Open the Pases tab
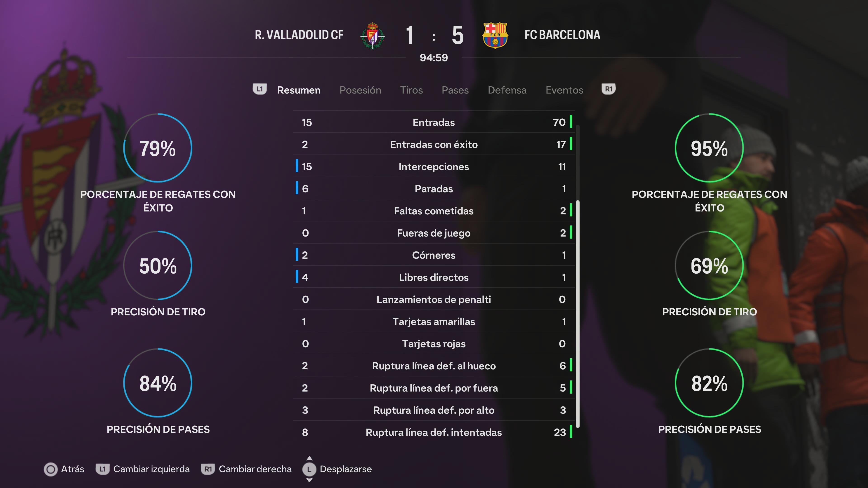Image resolution: width=868 pixels, height=488 pixels. click(x=455, y=90)
